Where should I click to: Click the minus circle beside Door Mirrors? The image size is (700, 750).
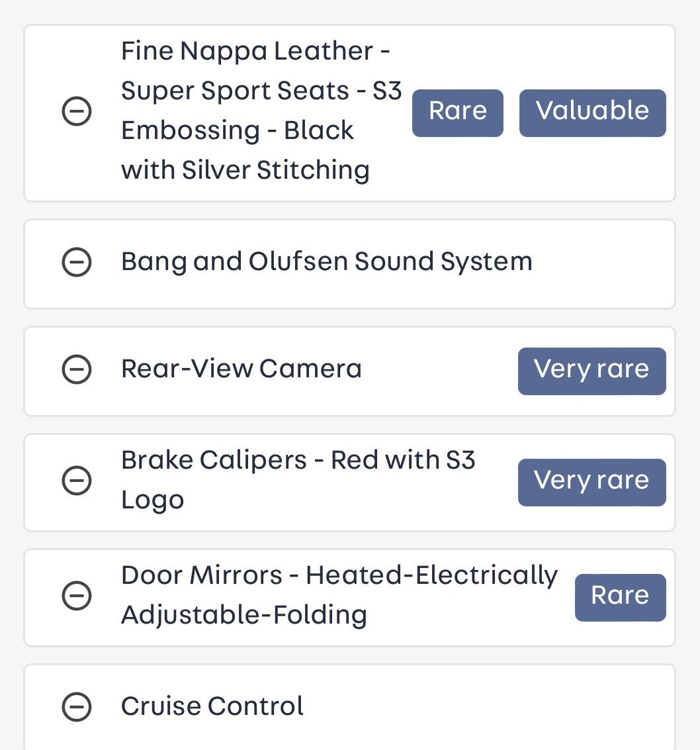point(76,596)
